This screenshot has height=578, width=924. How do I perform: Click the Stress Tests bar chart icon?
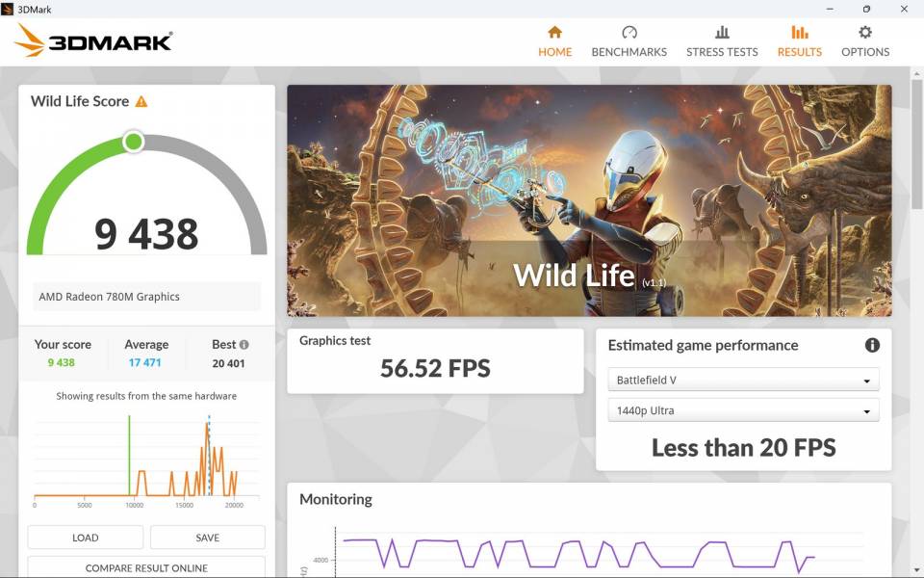722,32
